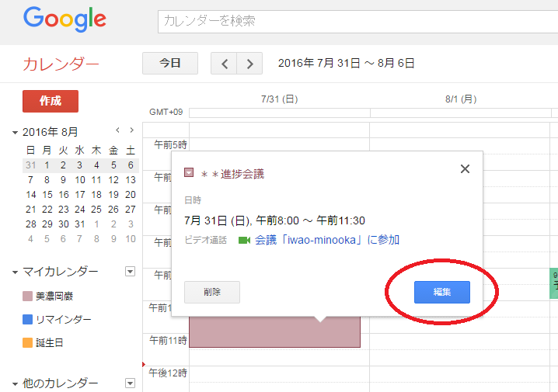Image resolution: width=558 pixels, height=392 pixels.
Task: Collapse the 2016年 8月 mini calendar
Action: (16, 133)
